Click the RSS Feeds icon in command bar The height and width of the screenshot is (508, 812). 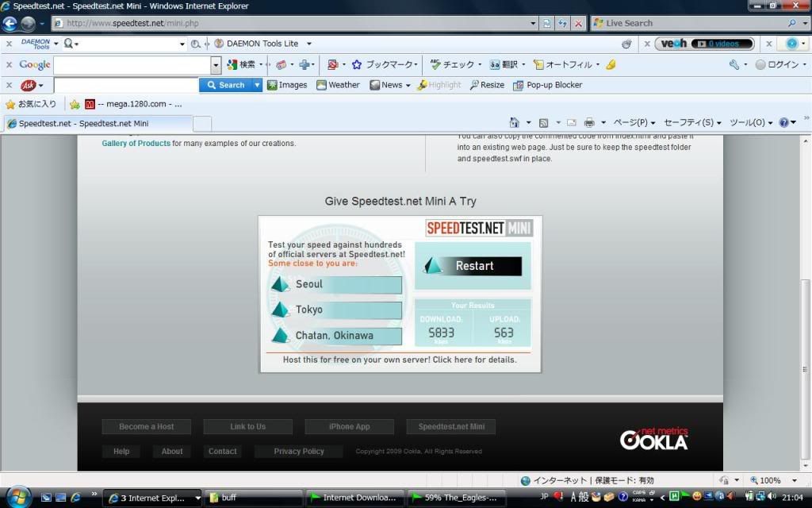(543, 123)
